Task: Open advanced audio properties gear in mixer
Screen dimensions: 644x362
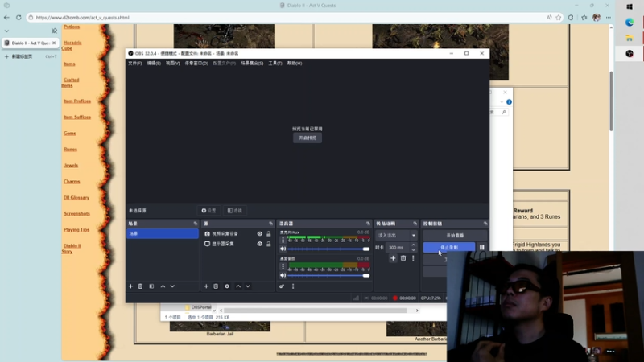Action: [x=282, y=286]
